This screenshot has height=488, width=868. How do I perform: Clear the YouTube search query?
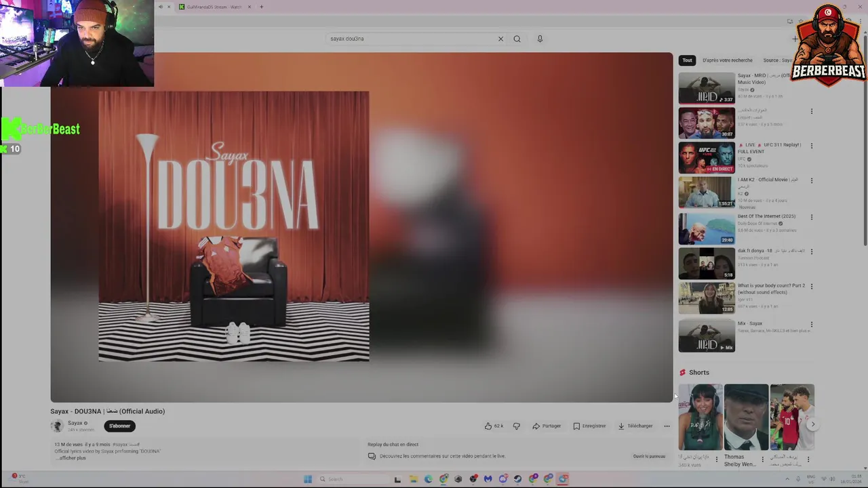tap(500, 39)
